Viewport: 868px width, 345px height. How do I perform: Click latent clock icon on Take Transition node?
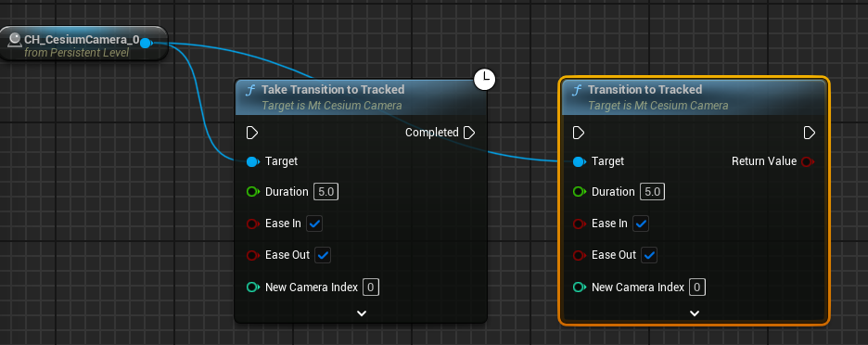point(485,79)
